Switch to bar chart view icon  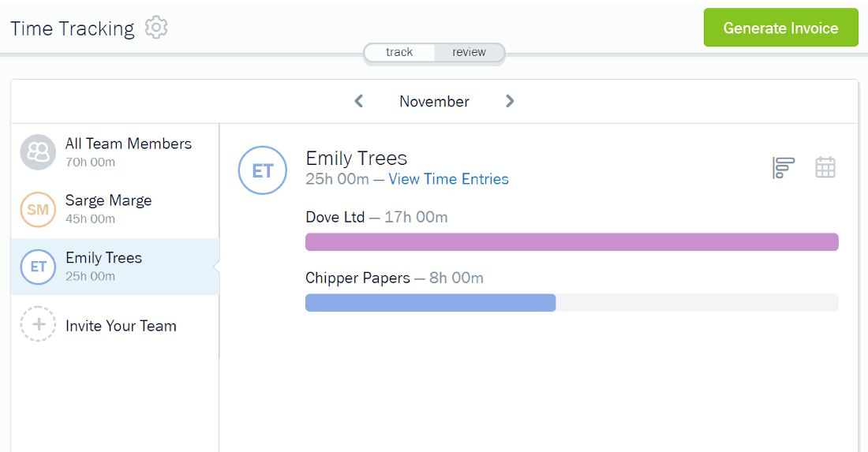(x=784, y=168)
